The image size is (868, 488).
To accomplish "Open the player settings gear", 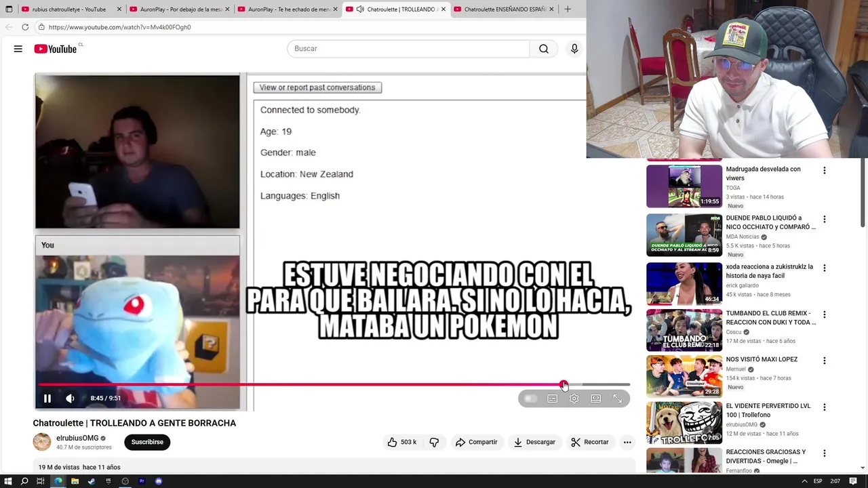I will [x=574, y=399].
